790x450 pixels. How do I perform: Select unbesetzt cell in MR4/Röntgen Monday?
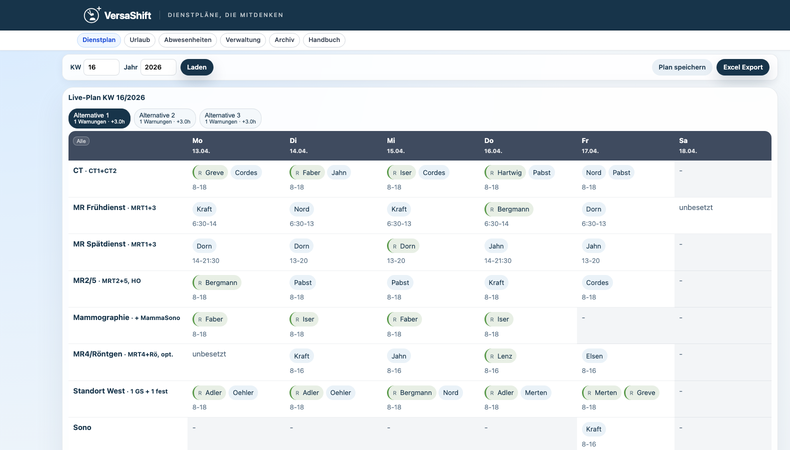[x=209, y=354]
